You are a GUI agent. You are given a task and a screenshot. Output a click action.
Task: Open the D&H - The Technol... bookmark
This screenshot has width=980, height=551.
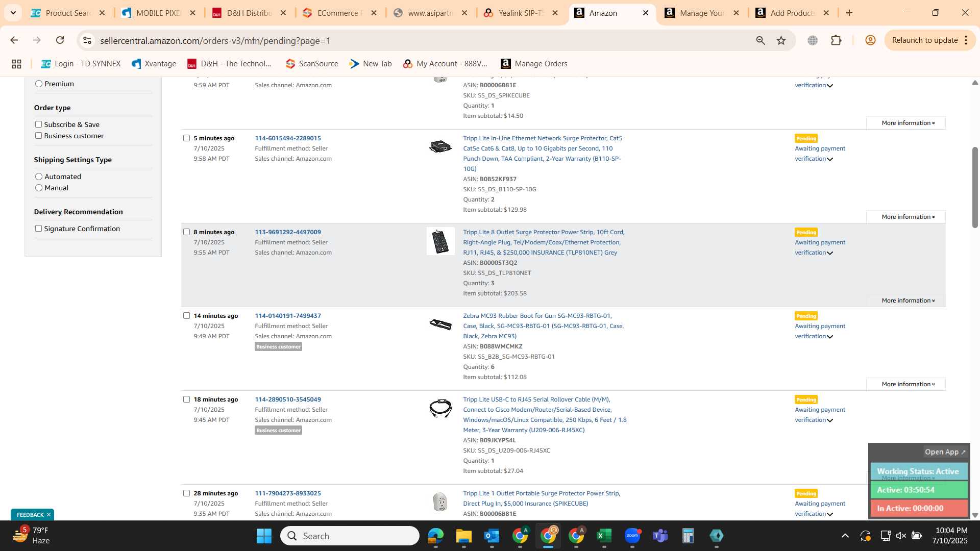pyautogui.click(x=229, y=64)
